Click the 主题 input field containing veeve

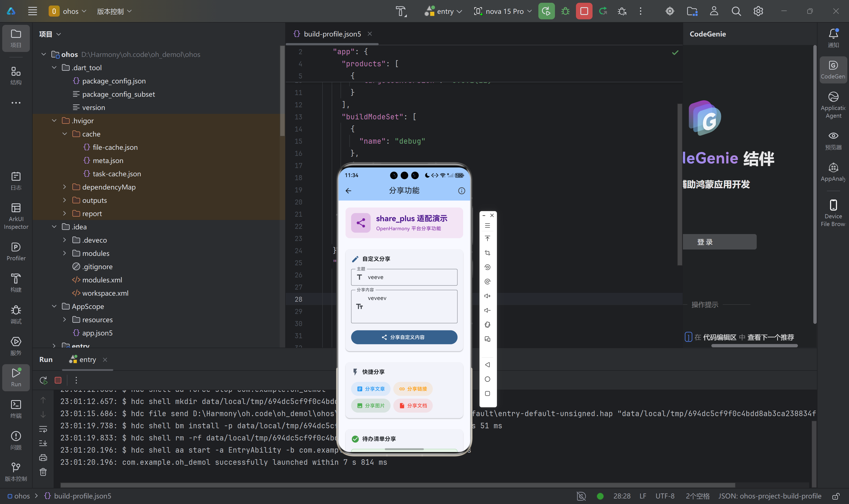pyautogui.click(x=408, y=277)
